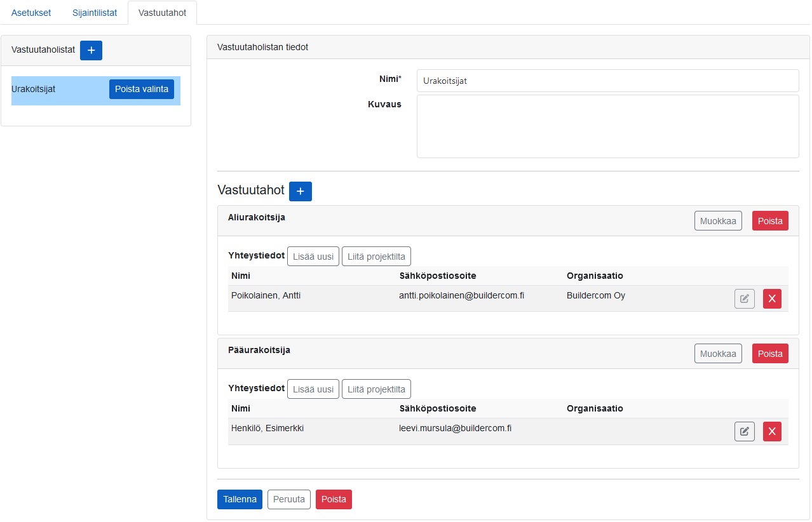This screenshot has height=522, width=812.
Task: Select the Vastuutahot tab
Action: click(x=162, y=13)
